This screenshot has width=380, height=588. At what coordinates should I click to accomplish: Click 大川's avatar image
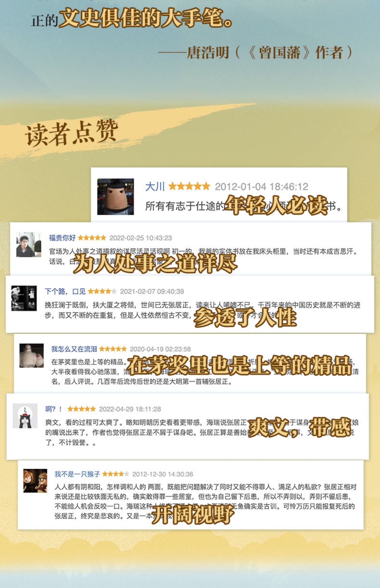tap(116, 197)
